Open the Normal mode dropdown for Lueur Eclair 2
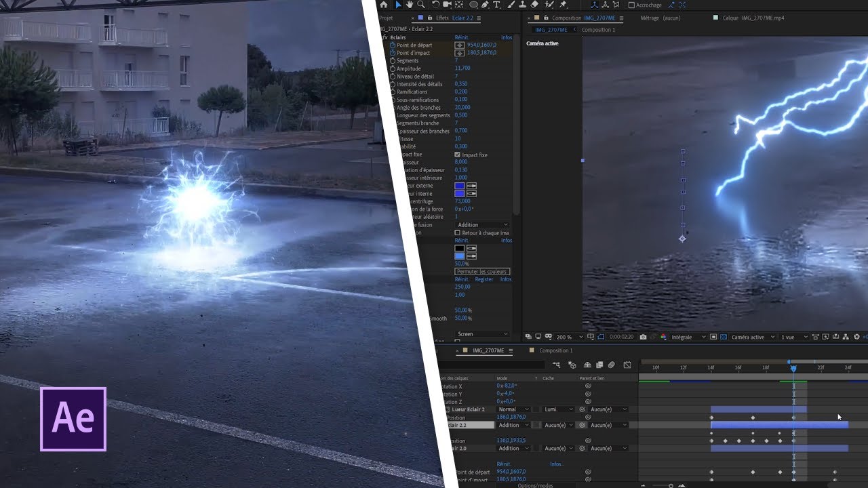 click(x=513, y=409)
